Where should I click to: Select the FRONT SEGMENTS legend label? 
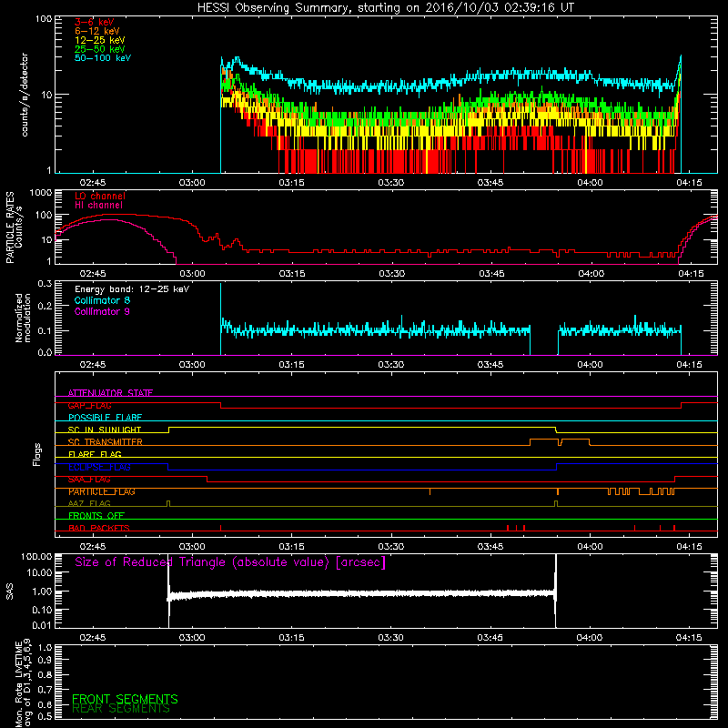125,699
